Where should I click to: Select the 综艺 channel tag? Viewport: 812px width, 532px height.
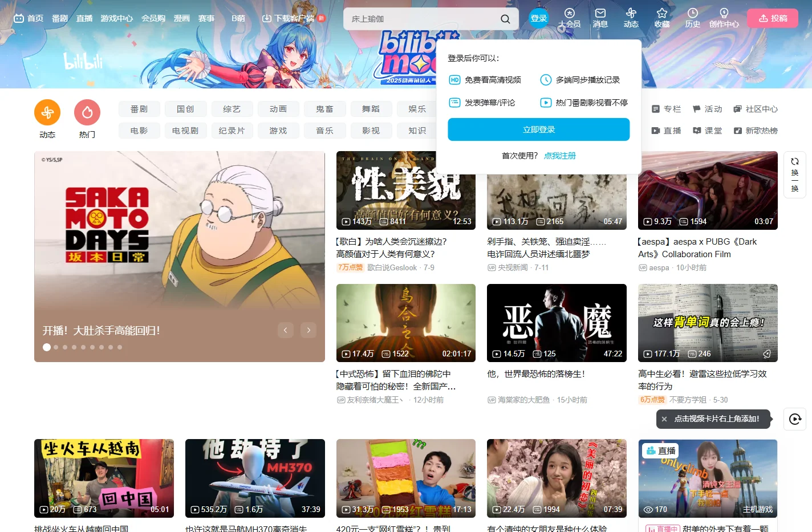(x=232, y=109)
